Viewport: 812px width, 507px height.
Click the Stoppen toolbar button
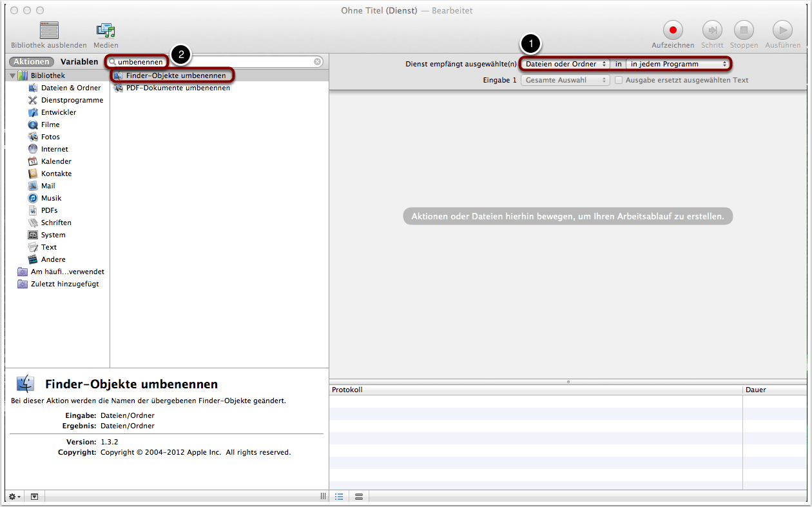point(744,35)
